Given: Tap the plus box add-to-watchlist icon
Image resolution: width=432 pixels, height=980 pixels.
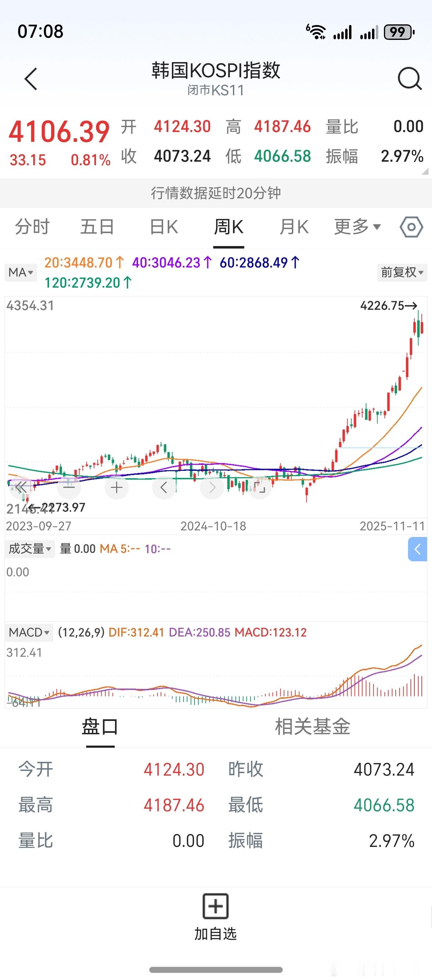Looking at the screenshot, I should click(216, 906).
